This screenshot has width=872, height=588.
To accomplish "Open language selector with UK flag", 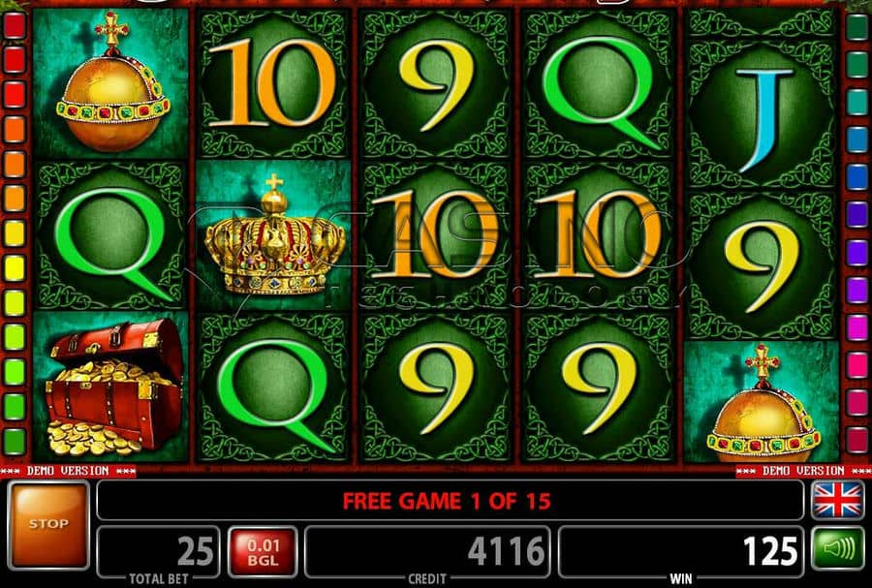I will [x=838, y=500].
